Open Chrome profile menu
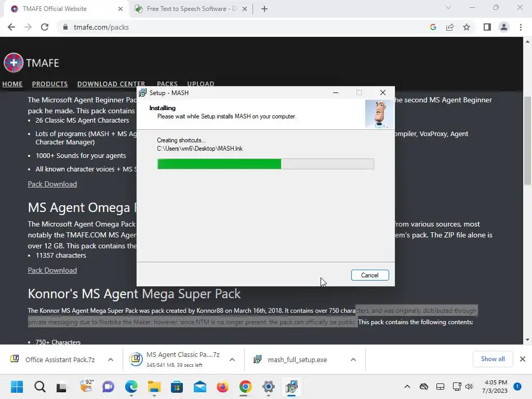The width and height of the screenshot is (532, 399). click(504, 27)
